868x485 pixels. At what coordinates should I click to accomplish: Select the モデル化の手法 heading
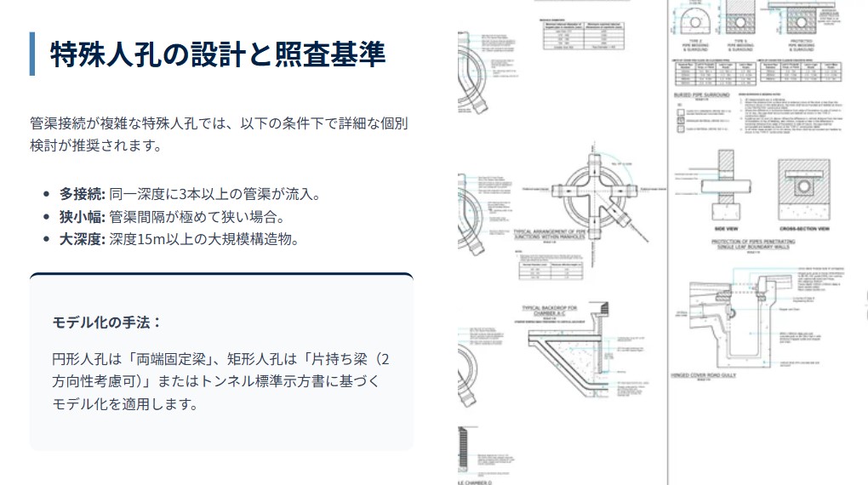pyautogui.click(x=107, y=322)
